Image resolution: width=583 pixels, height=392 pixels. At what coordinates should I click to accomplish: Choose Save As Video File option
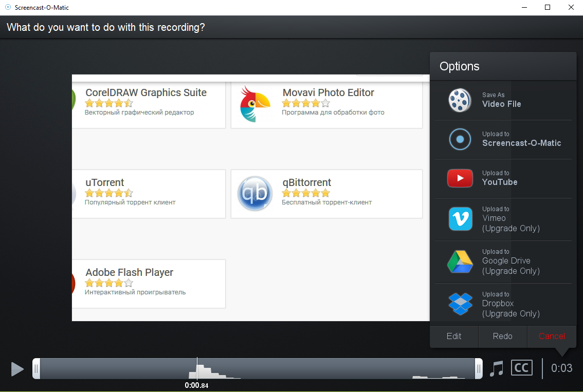pyautogui.click(x=503, y=100)
